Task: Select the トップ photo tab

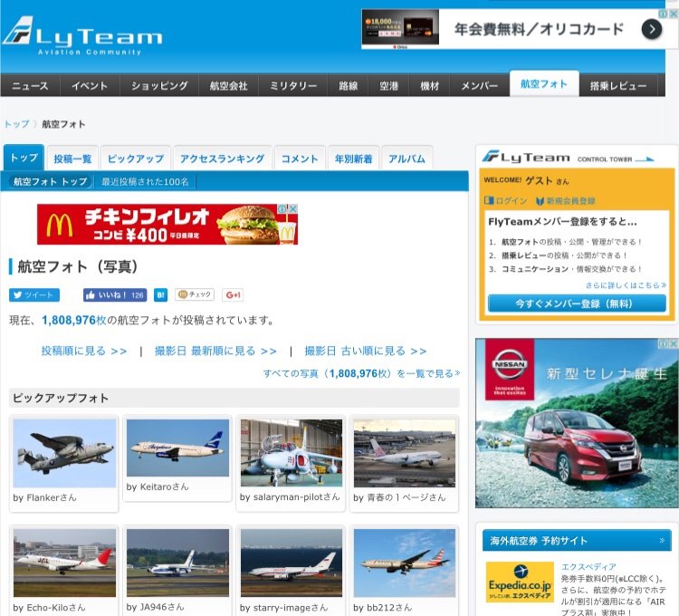Action: point(24,158)
